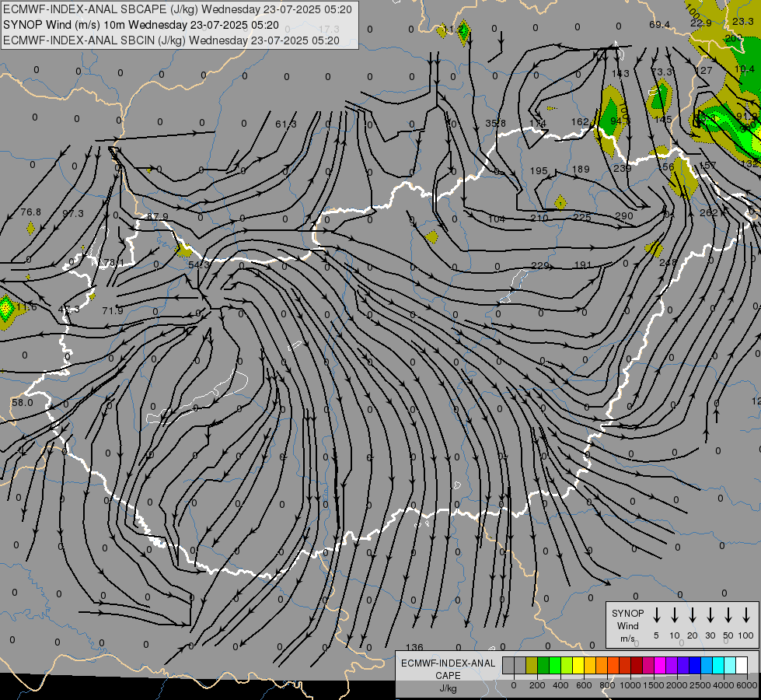761x700 pixels.
Task: Click the SYNOP Wind 10m title line
Action: [x=141, y=25]
